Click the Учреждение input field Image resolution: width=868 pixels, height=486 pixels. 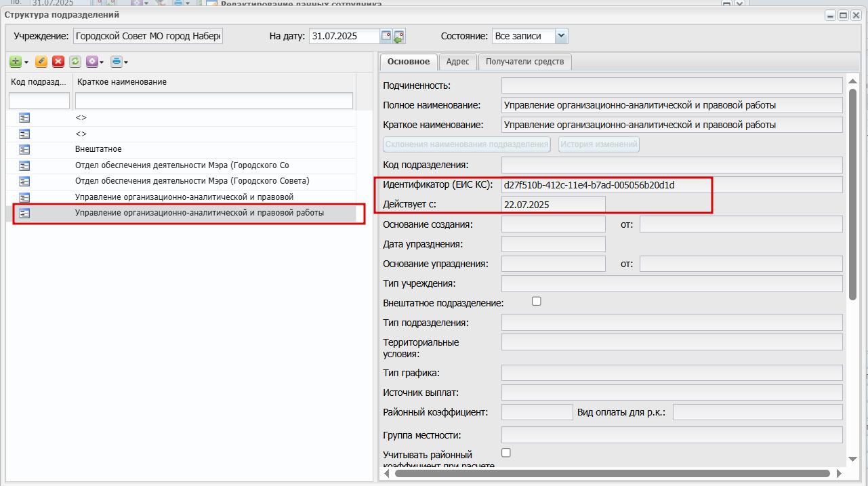[x=148, y=36]
